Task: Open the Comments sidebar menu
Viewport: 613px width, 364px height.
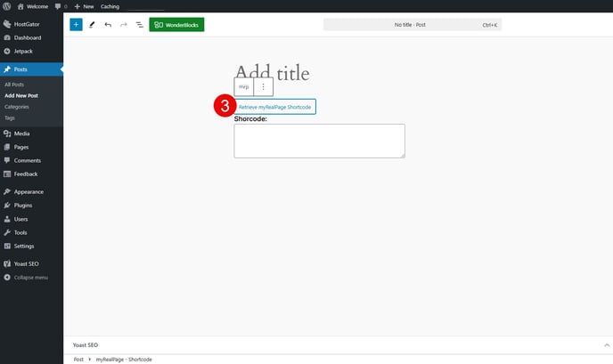Action: (x=31, y=160)
